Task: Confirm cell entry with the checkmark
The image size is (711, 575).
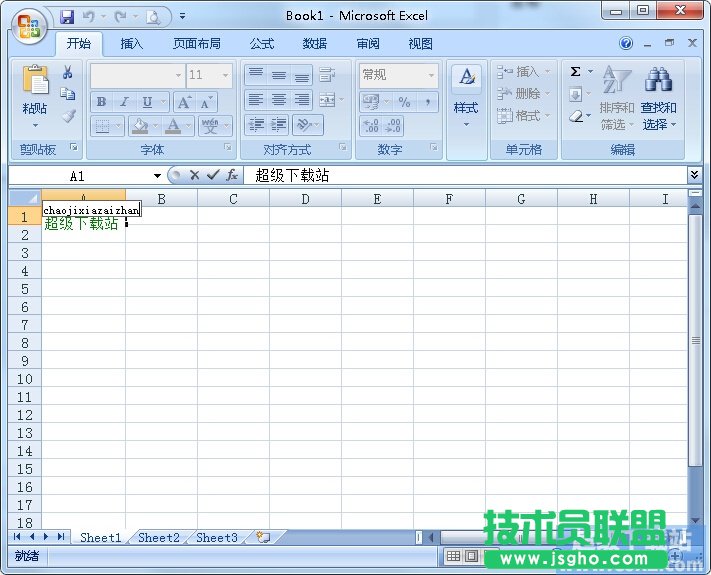Action: pyautogui.click(x=212, y=175)
